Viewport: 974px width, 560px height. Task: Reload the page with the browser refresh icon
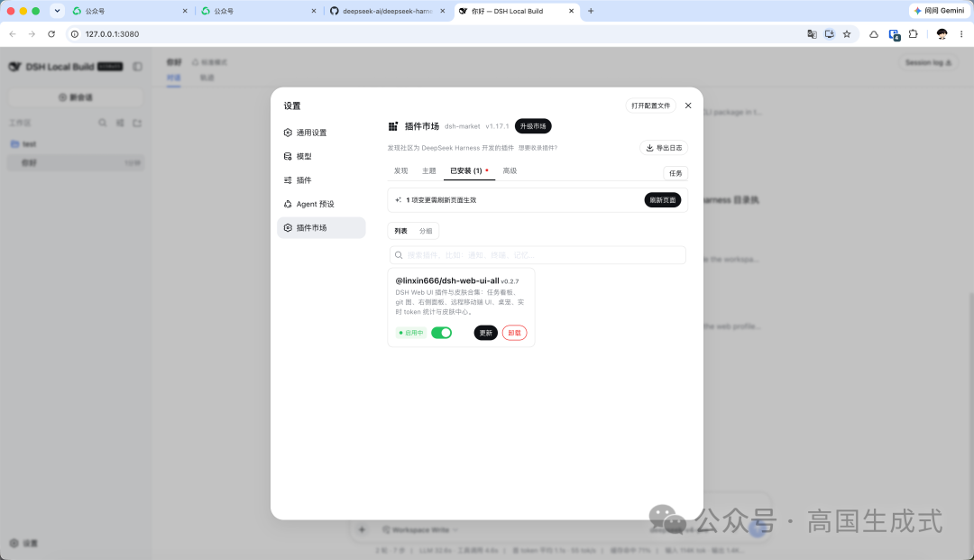point(51,34)
